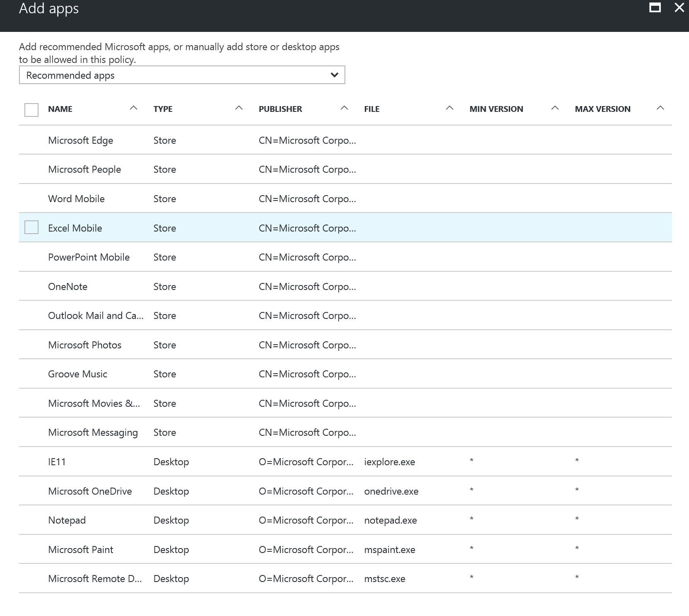Pick the IE11 desktop app row
This screenshot has width=689, height=616.
click(x=57, y=462)
